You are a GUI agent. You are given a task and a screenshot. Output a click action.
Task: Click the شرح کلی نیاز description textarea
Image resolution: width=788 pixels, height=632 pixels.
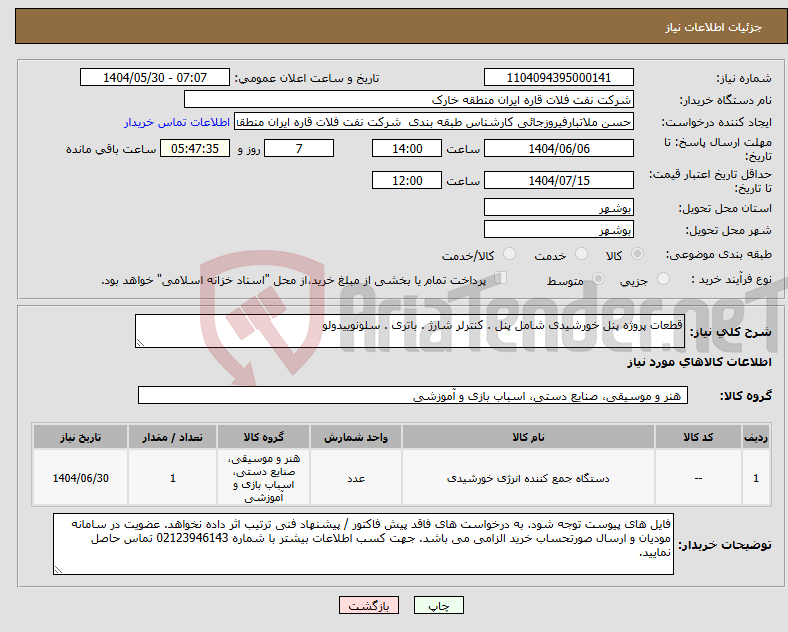click(x=410, y=331)
